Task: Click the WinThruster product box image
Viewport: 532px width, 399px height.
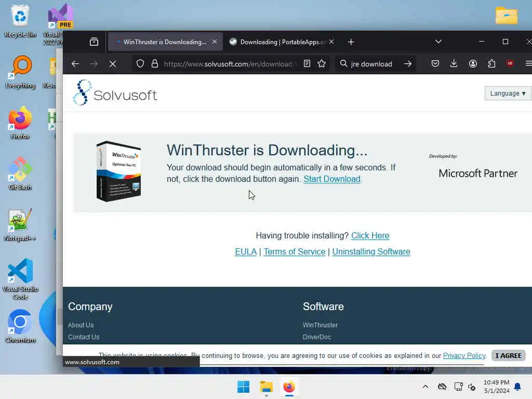Action: tap(118, 171)
